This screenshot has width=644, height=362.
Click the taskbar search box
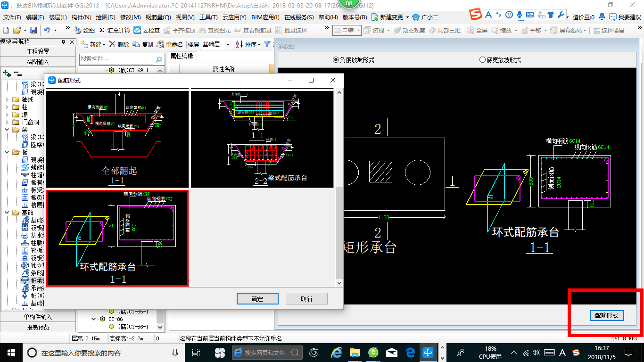click(x=103, y=352)
